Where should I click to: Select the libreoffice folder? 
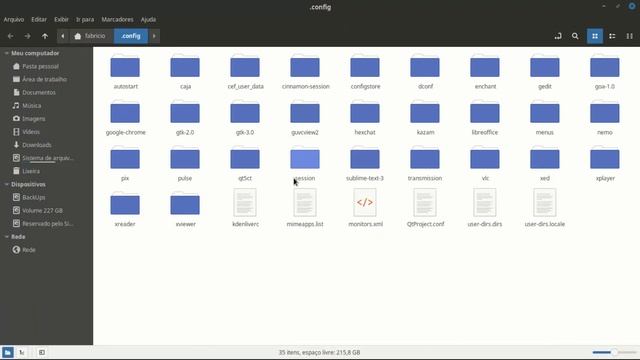(485, 118)
